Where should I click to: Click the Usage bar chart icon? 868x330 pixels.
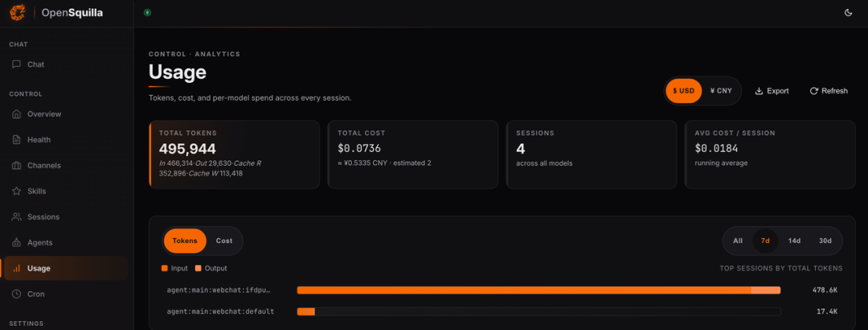click(x=17, y=269)
